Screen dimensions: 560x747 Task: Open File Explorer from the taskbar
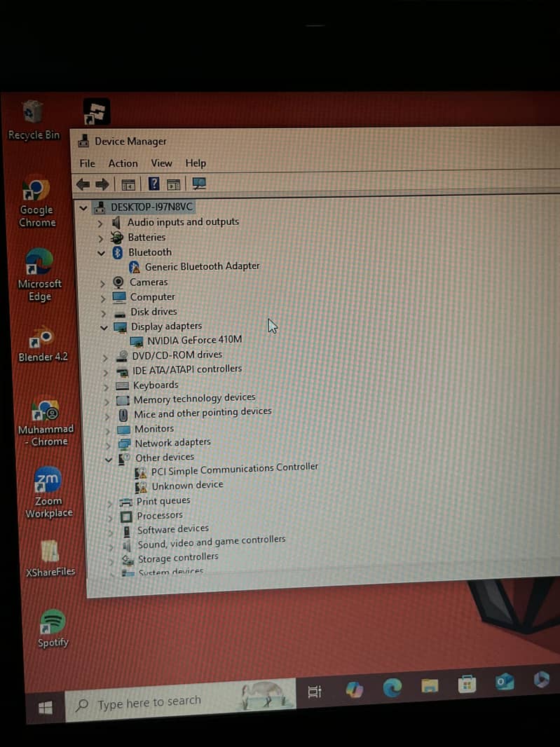[430, 686]
